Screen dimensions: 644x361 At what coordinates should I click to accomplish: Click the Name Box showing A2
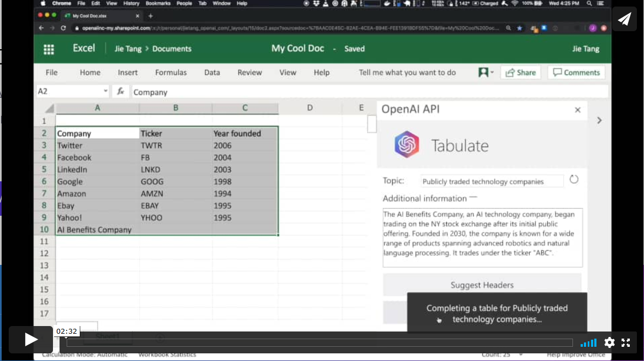72,91
